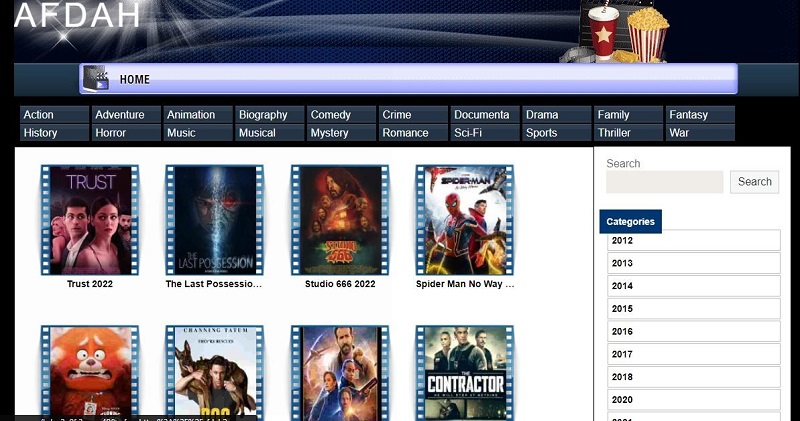This screenshot has height=421, width=800.
Task: Open the Biography genre
Action: (270, 114)
